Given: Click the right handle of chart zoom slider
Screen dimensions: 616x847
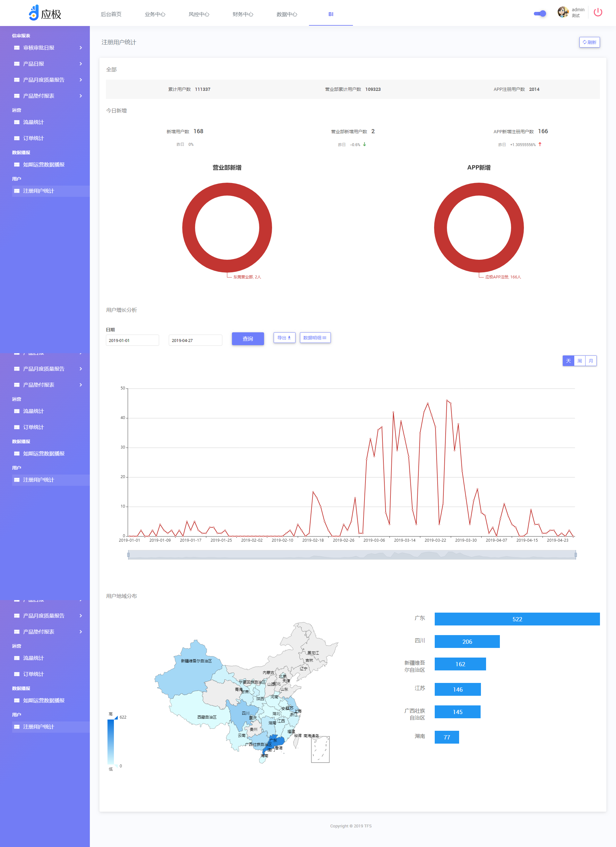Looking at the screenshot, I should [x=576, y=555].
